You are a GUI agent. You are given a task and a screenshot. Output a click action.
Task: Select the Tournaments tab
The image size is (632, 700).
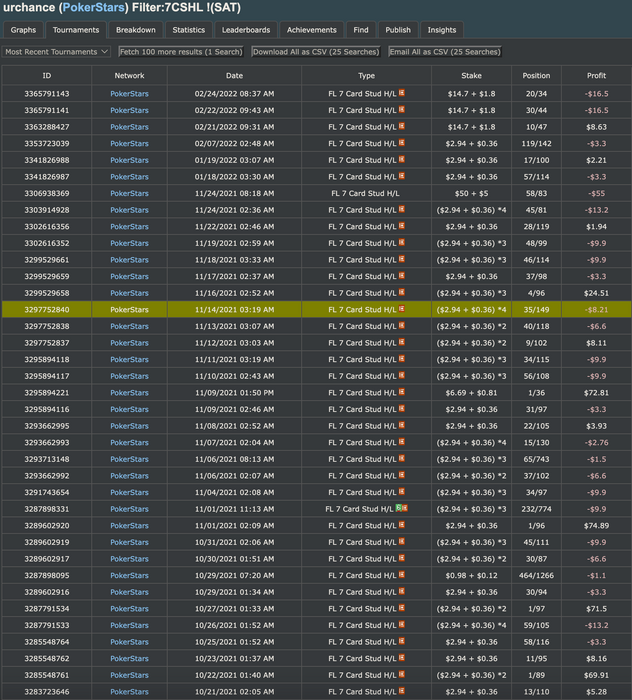[76, 30]
